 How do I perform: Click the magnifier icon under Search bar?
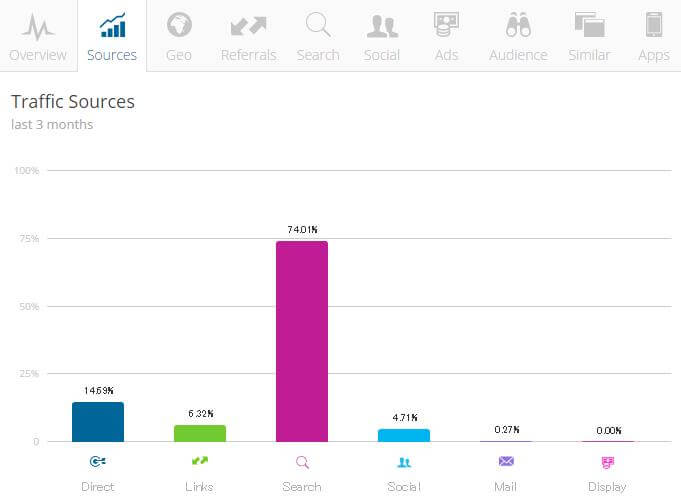(302, 462)
